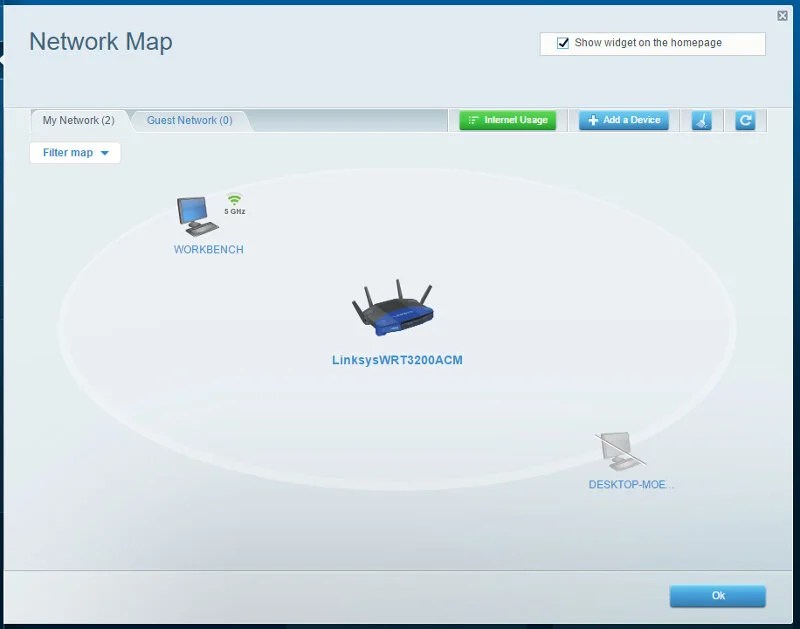
Task: Uncheck Show widget on the homepage
Action: [x=563, y=43]
